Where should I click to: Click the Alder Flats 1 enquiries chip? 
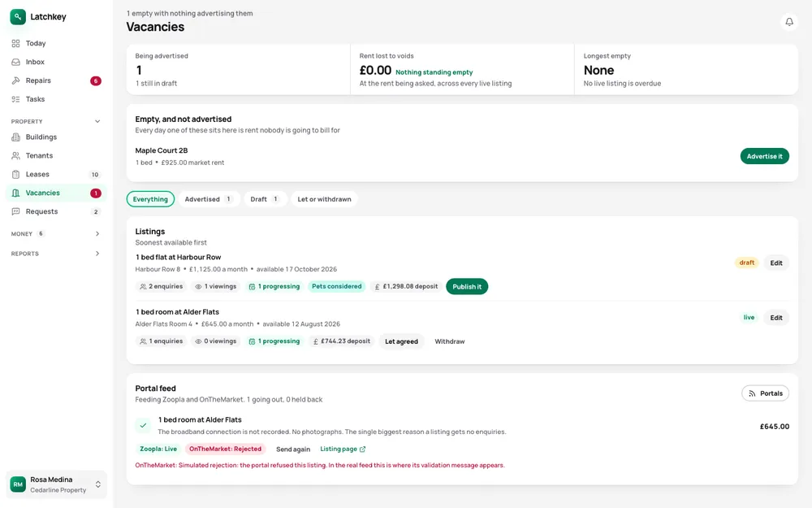pos(161,341)
